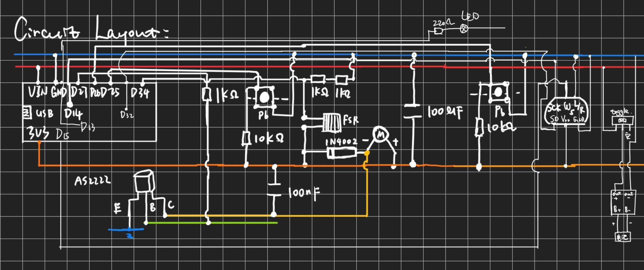Click the transistor B (base) label
Screen dimensions: 644x270
click(153, 207)
